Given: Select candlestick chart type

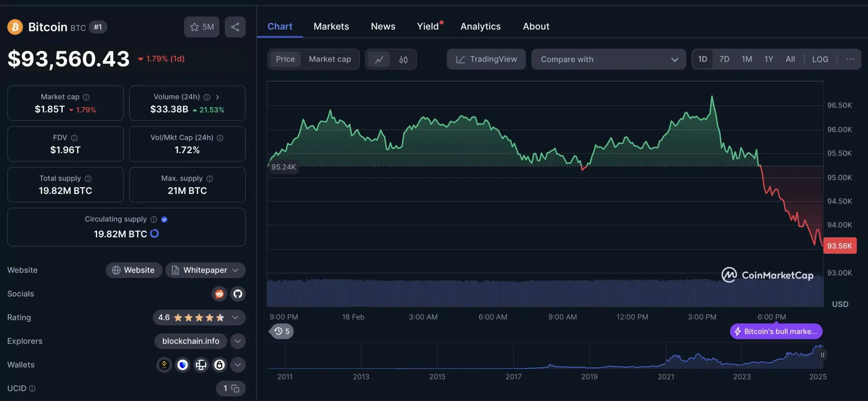Looking at the screenshot, I should (403, 59).
